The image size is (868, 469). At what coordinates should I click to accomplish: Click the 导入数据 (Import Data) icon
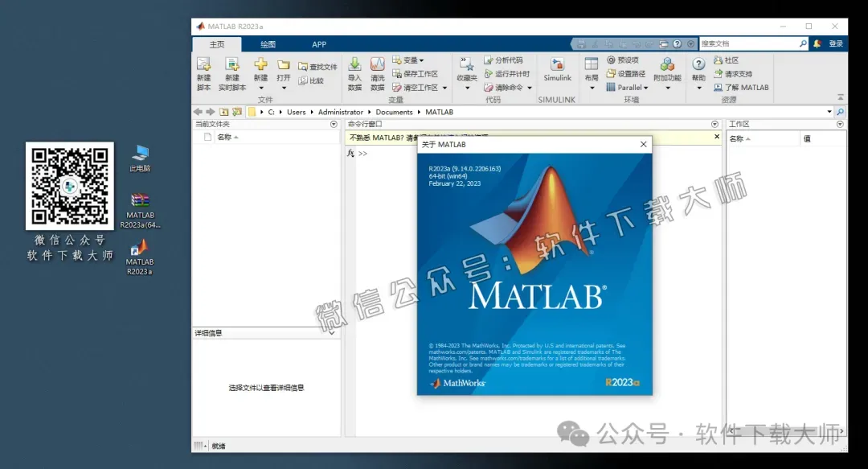click(354, 64)
